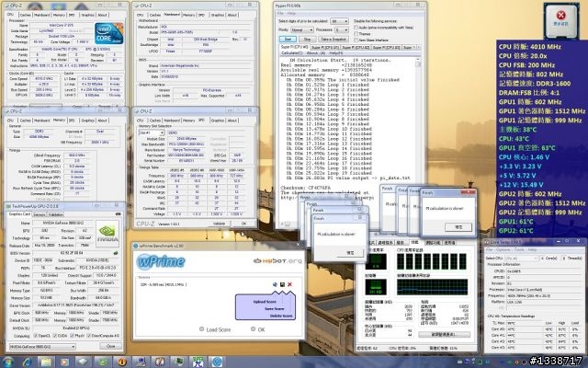Open the SPD tab in CPU-Z Mainboard window
588x368 pixels.
201,15
